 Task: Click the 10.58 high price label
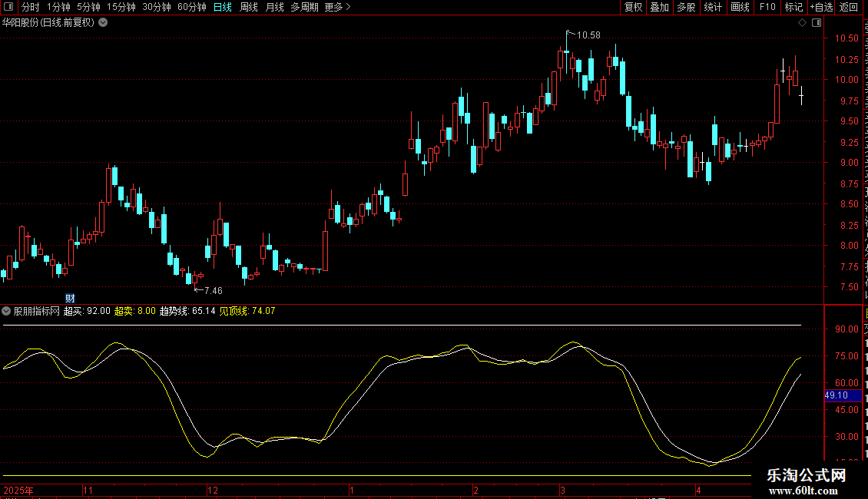(x=588, y=35)
